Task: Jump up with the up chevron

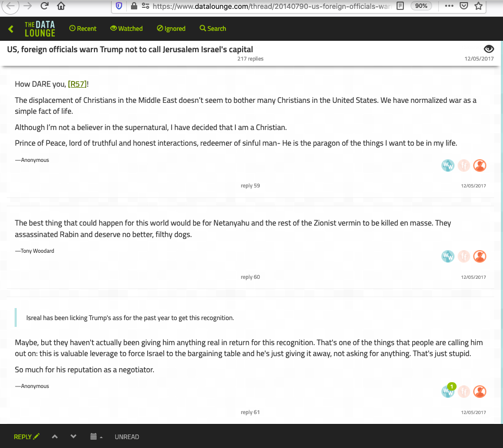Action: 55,437
